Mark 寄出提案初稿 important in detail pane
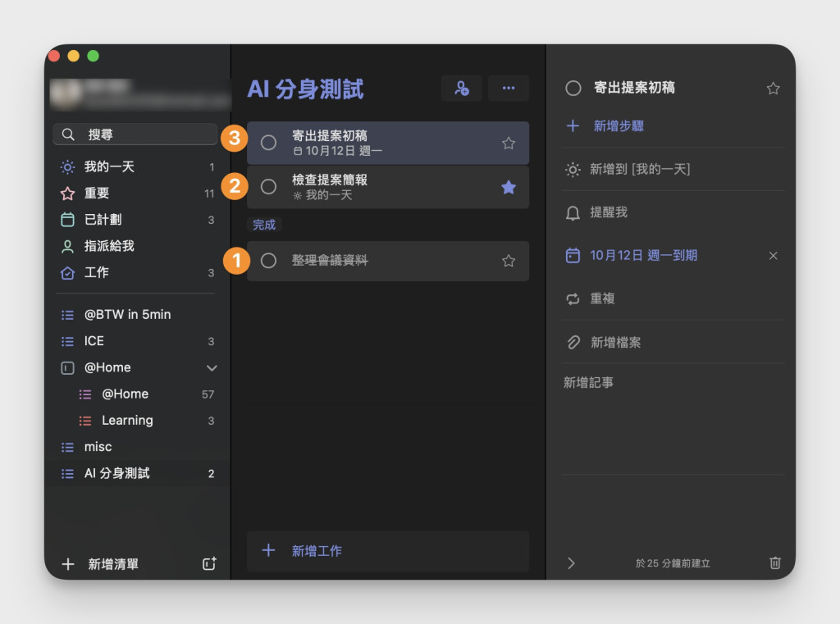Screen dimensions: 840x624 pos(773,89)
